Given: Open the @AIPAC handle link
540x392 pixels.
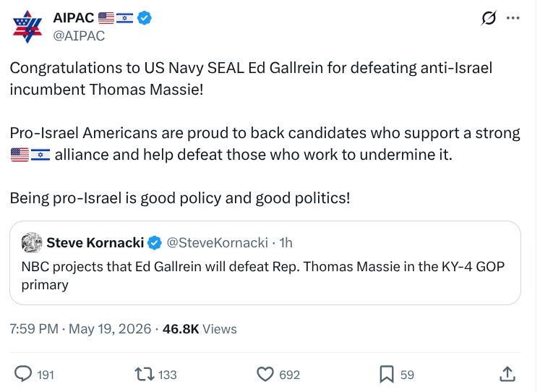Looking at the screenshot, I should [x=79, y=36].
